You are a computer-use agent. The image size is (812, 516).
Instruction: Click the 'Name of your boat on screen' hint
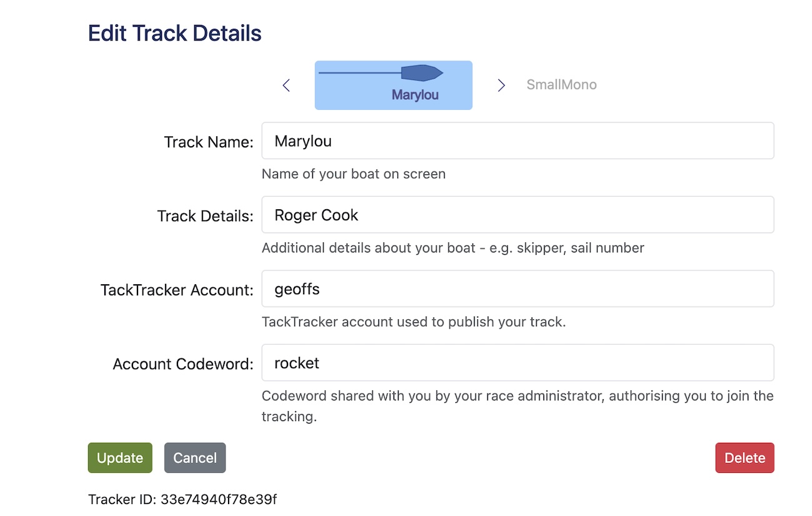[354, 174]
